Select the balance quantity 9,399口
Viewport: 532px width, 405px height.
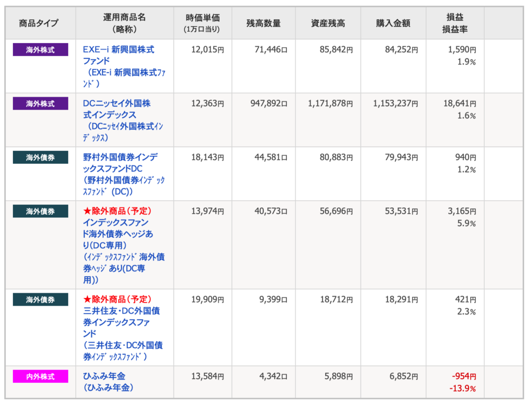tap(273, 299)
